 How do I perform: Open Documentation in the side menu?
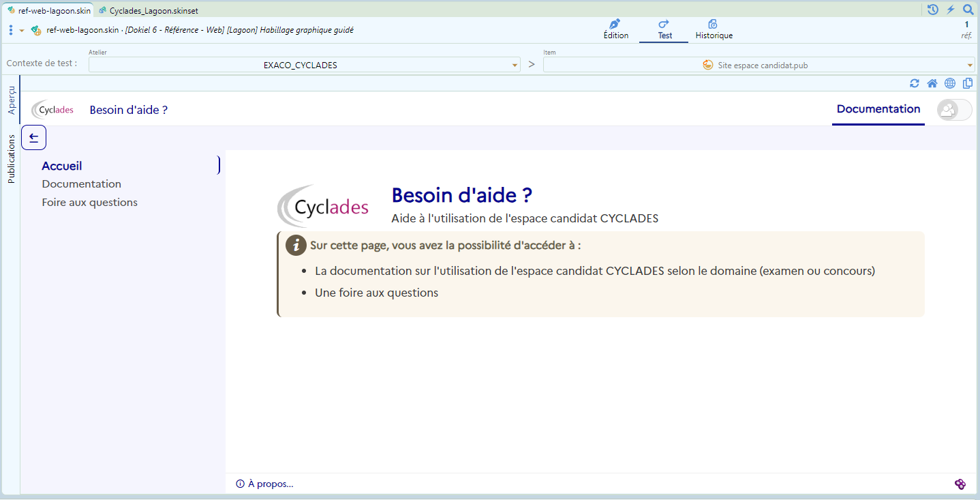point(81,184)
